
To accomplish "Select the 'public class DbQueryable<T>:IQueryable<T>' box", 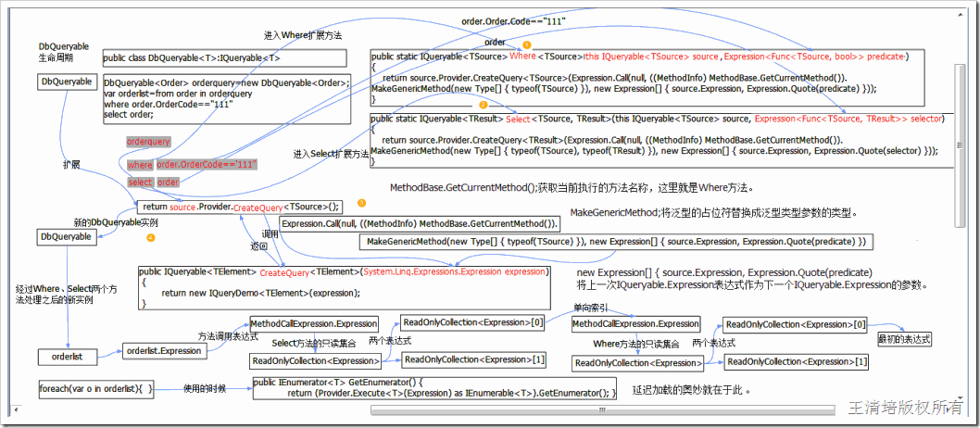I will tap(224, 58).
